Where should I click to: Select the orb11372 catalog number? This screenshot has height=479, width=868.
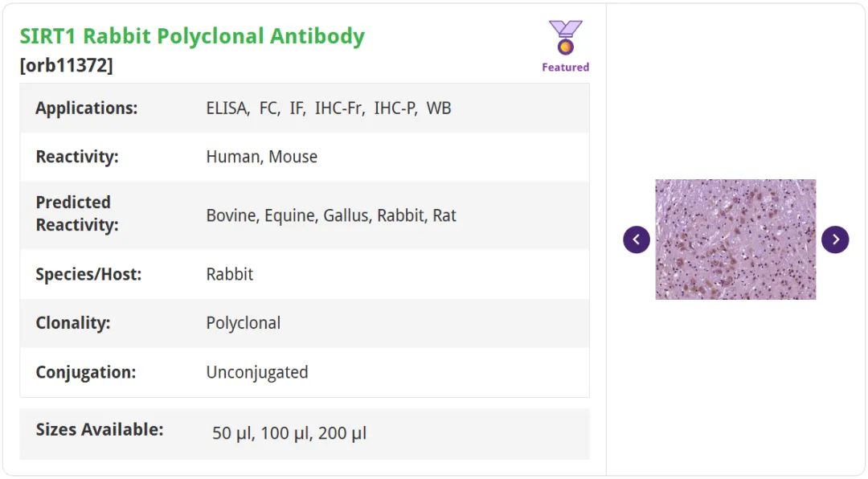point(67,65)
